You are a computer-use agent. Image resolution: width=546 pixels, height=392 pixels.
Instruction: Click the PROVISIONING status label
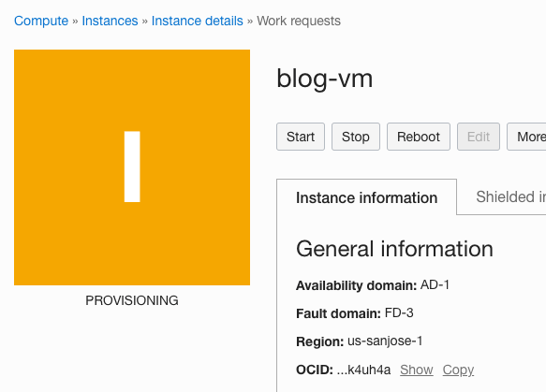pyautogui.click(x=132, y=300)
